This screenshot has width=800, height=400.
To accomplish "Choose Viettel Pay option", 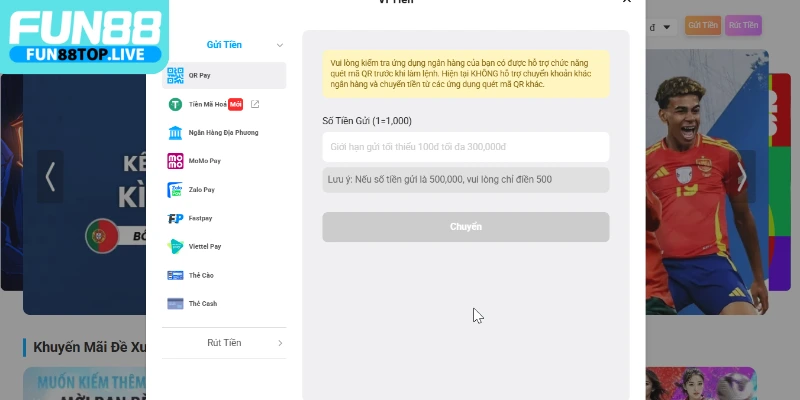I will click(x=224, y=246).
